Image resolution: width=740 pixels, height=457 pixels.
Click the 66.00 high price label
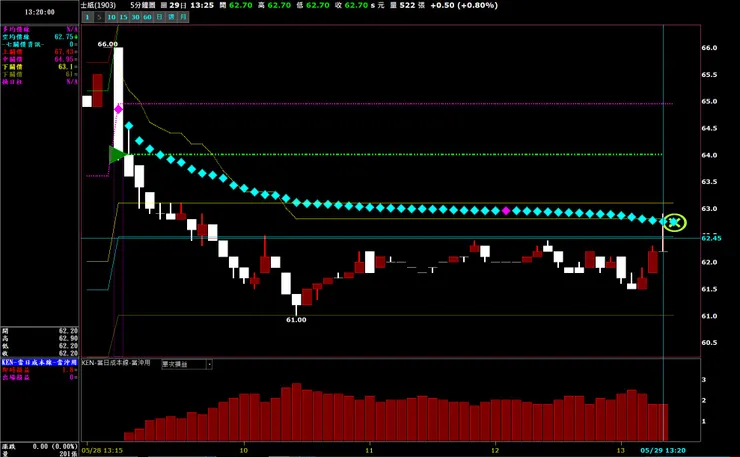108,44
